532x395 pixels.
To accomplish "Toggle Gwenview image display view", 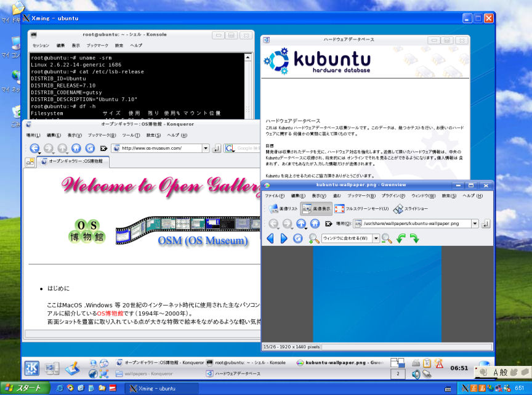I will pos(316,208).
